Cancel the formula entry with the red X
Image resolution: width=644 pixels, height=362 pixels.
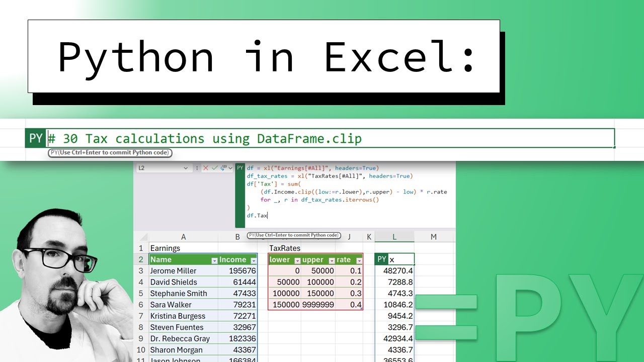pyautogui.click(x=205, y=168)
